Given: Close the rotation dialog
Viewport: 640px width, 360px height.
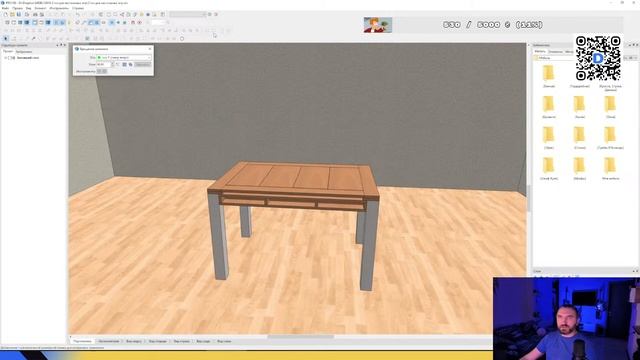Looking at the screenshot, I should tap(150, 49).
